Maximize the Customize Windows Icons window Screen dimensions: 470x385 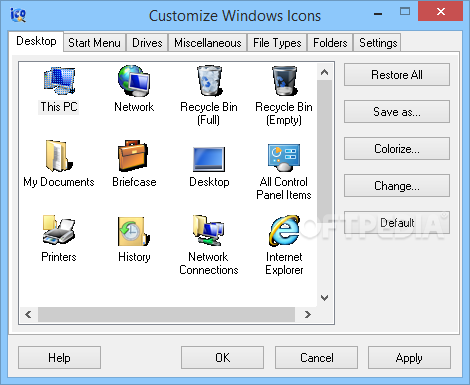[405, 12]
